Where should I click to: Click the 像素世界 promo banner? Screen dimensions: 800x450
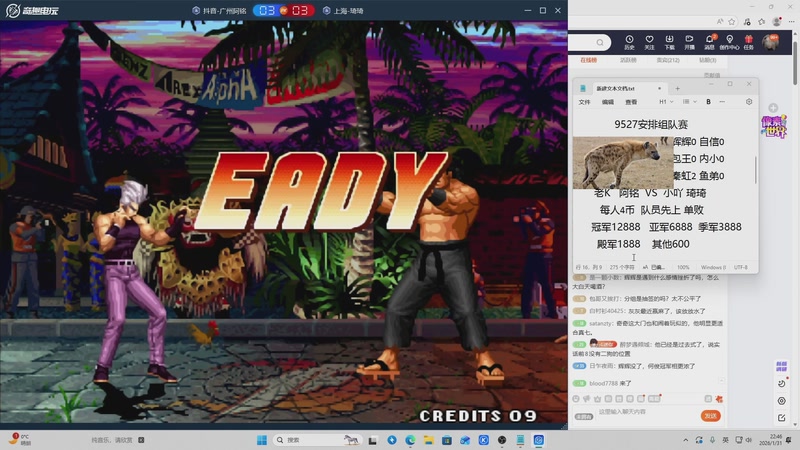pyautogui.click(x=773, y=126)
